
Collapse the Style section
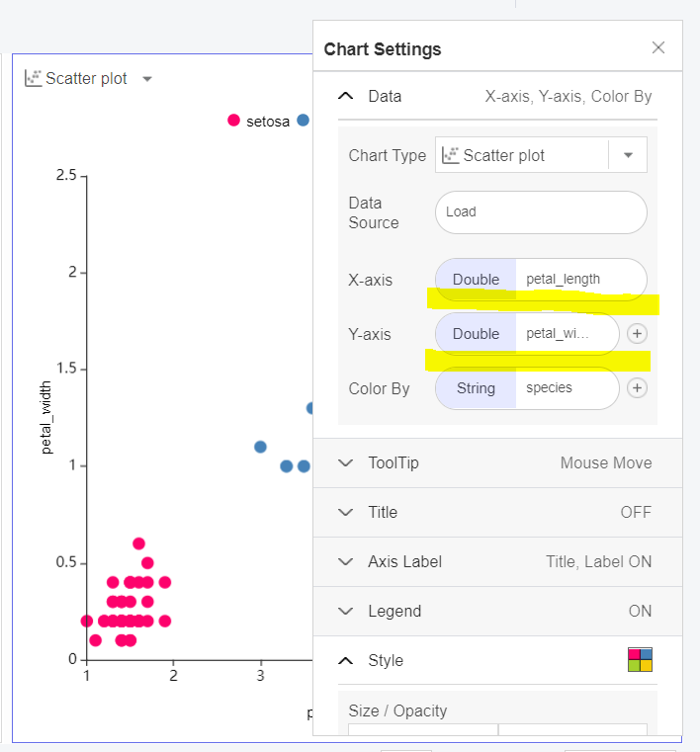click(x=345, y=660)
